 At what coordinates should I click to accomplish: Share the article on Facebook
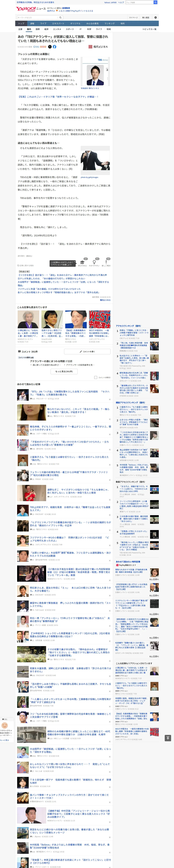click(x=54, y=47)
